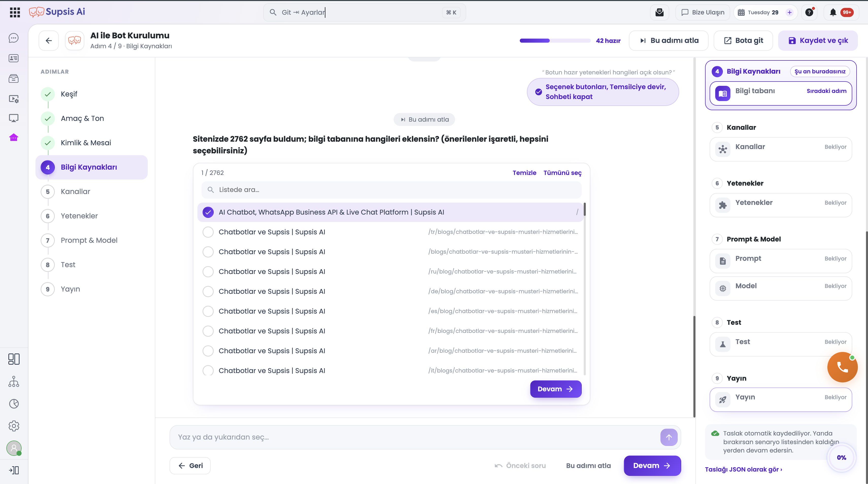Click the Bilgi tabanı book icon
The image size is (868, 484).
click(x=723, y=93)
